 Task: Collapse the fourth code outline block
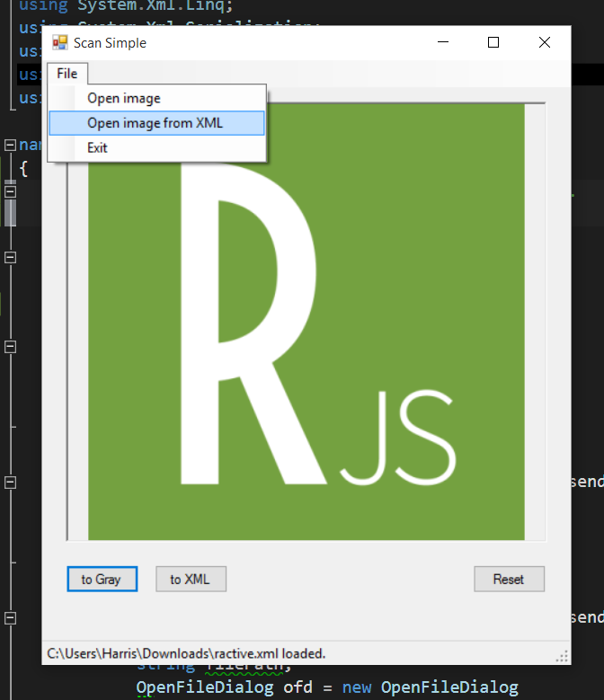point(10,347)
